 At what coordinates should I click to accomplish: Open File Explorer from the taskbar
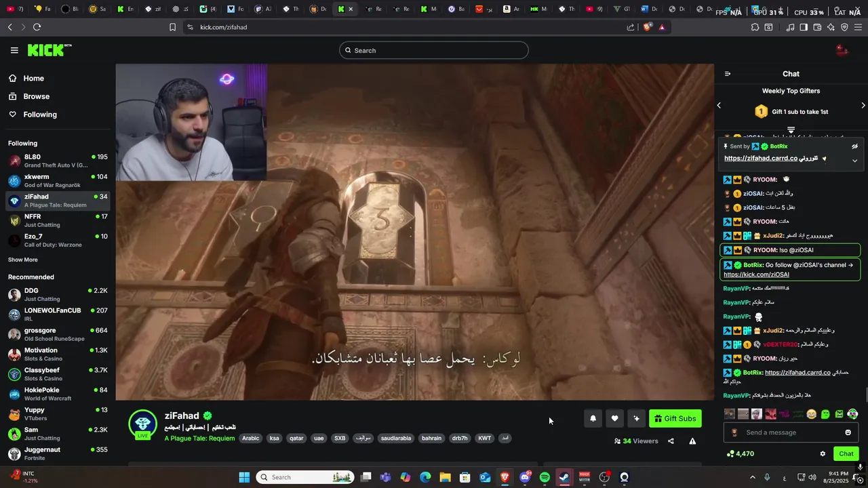[446, 477]
